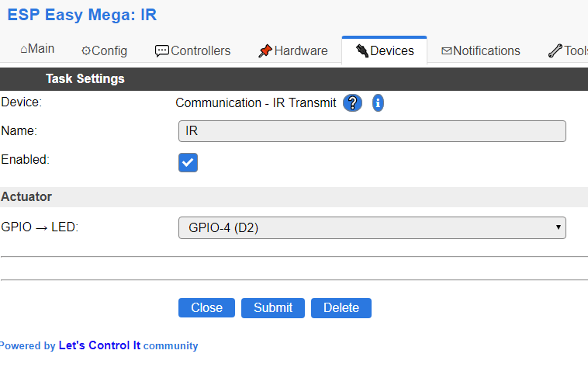Viewport: 588px width, 371px height.
Task: Click the gear icon next to Config
Action: [86, 50]
